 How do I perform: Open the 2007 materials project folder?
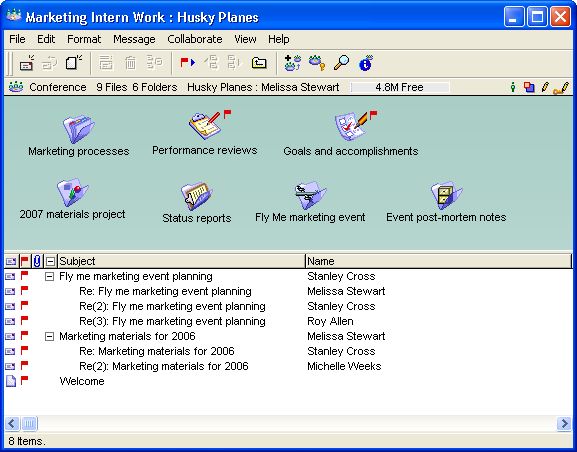[73, 192]
